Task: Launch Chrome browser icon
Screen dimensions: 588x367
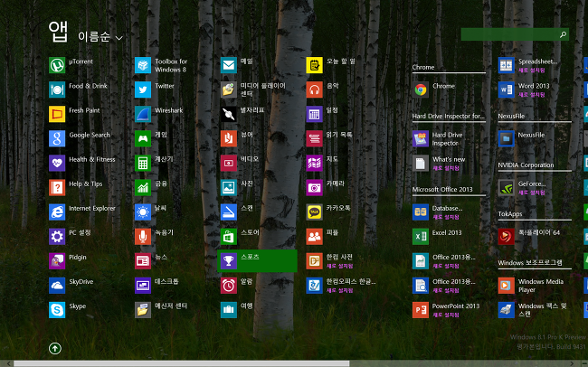Action: click(x=421, y=89)
